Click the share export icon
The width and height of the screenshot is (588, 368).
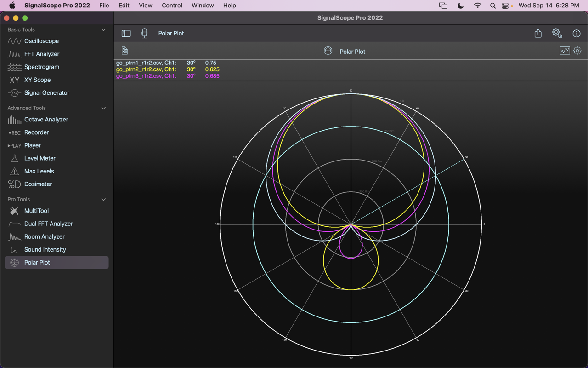[x=538, y=33]
